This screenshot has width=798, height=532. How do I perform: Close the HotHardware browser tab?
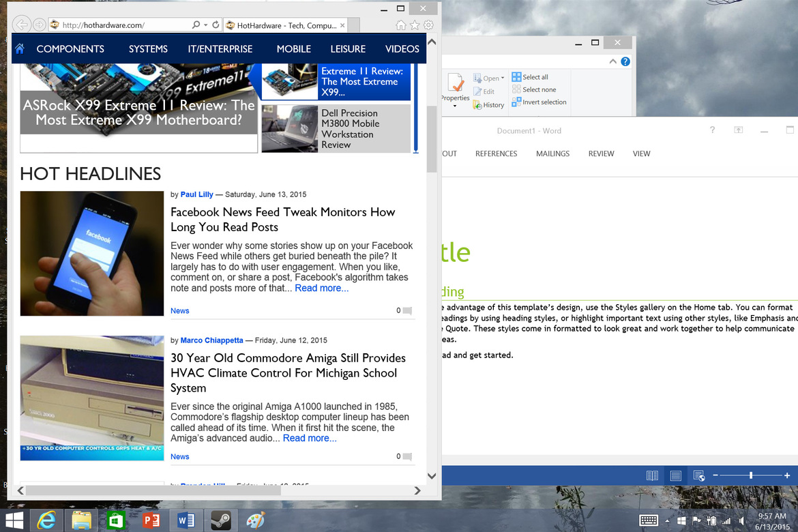point(342,25)
